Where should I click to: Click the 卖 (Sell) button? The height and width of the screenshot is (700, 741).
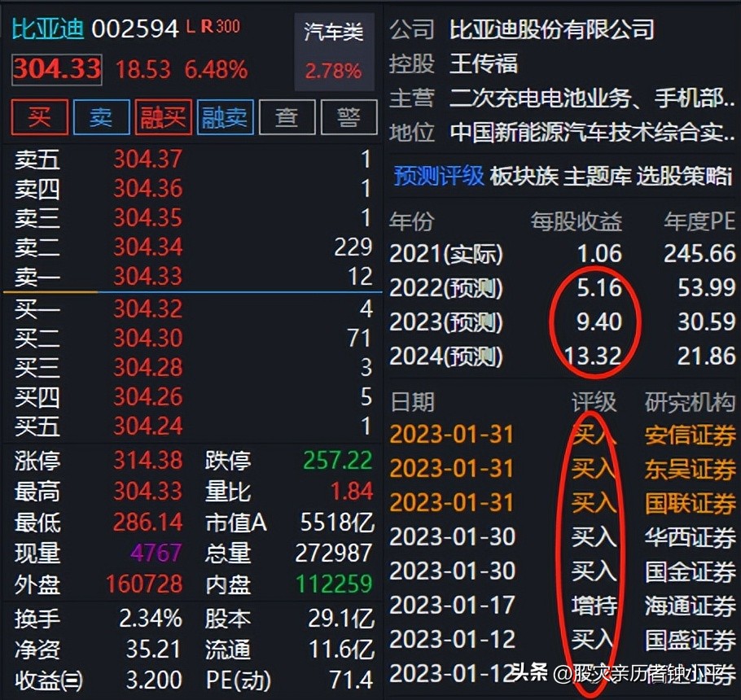pos(100,117)
